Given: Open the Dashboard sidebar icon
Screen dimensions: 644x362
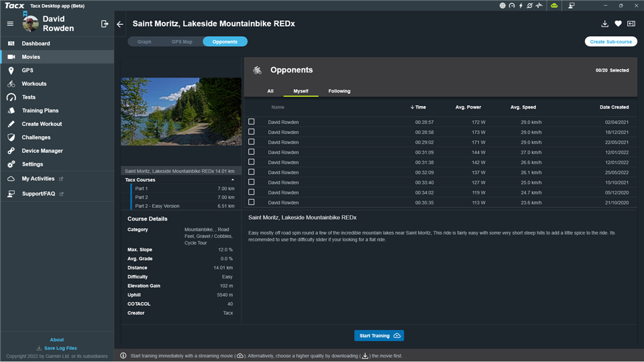Looking at the screenshot, I should click(x=11, y=44).
